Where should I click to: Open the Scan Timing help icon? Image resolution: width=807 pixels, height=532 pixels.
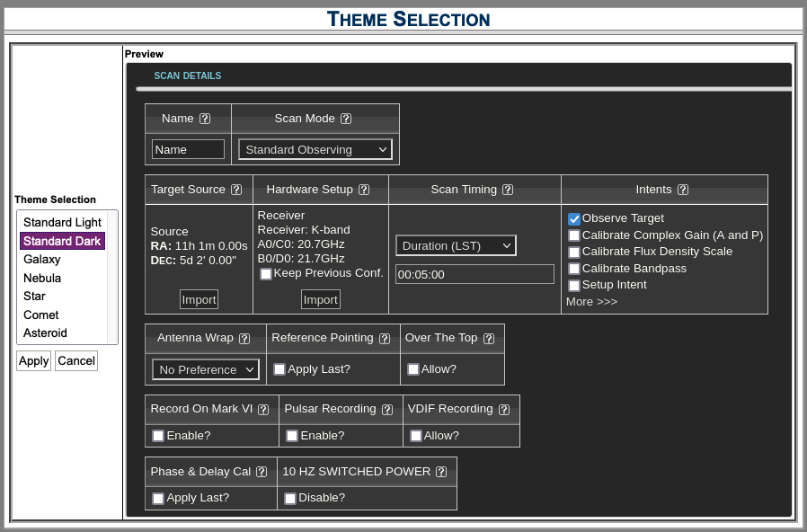pos(508,190)
